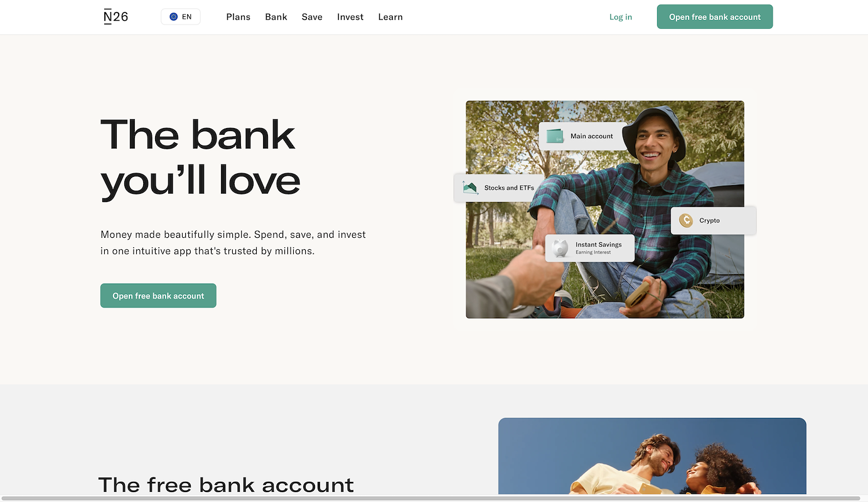Click hero Open free bank account button
868x502 pixels.
158,296
